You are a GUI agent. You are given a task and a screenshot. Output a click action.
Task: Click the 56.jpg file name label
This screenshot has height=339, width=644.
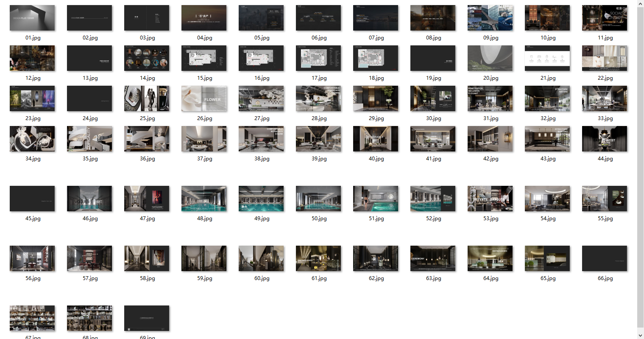coord(33,278)
